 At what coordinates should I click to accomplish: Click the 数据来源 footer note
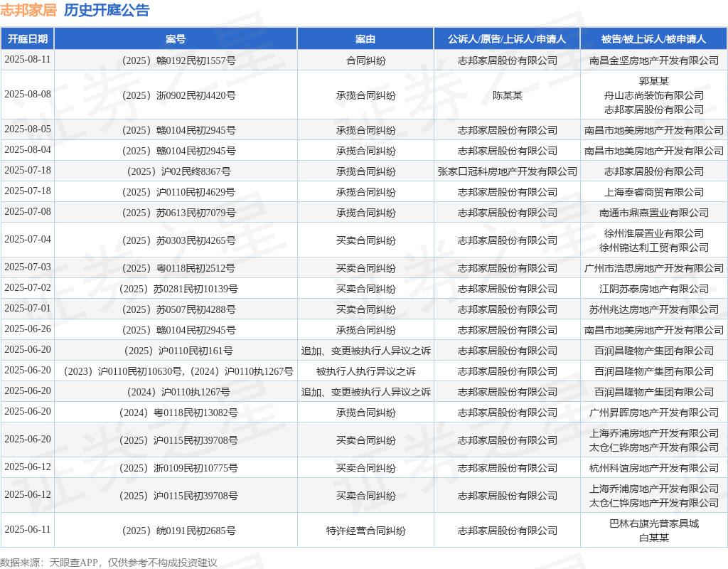[x=109, y=563]
